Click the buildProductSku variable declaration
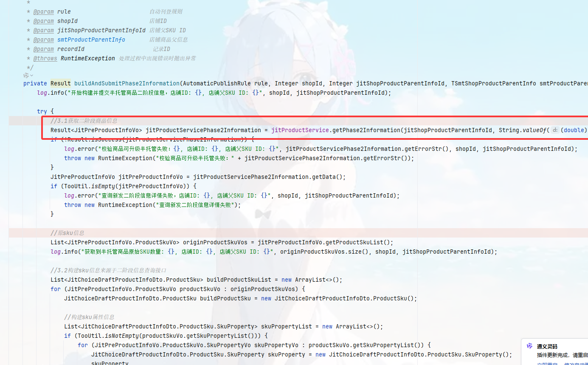The width and height of the screenshot is (588, 365). pos(225,299)
